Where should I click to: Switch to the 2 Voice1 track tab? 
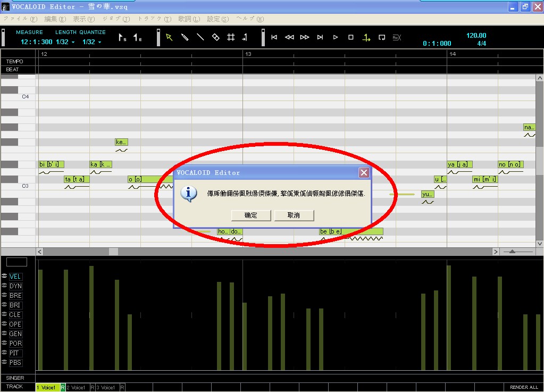[78, 387]
